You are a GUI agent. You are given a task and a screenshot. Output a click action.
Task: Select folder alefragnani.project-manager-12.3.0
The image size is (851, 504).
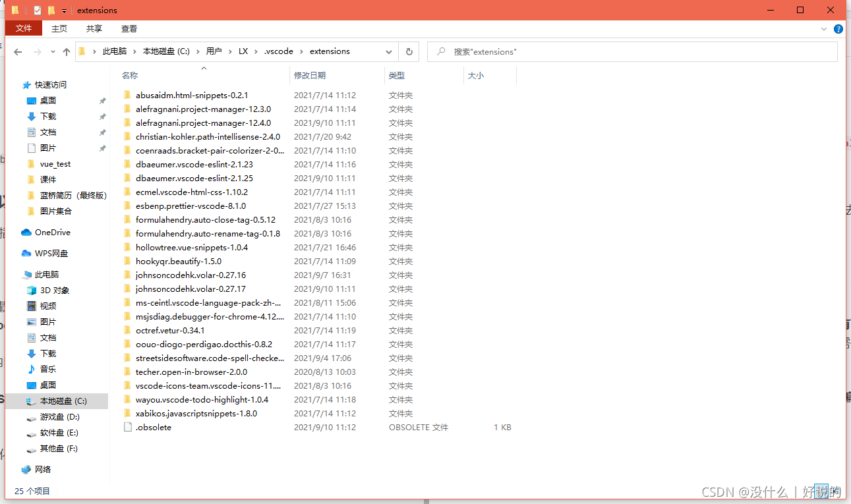[x=203, y=109]
